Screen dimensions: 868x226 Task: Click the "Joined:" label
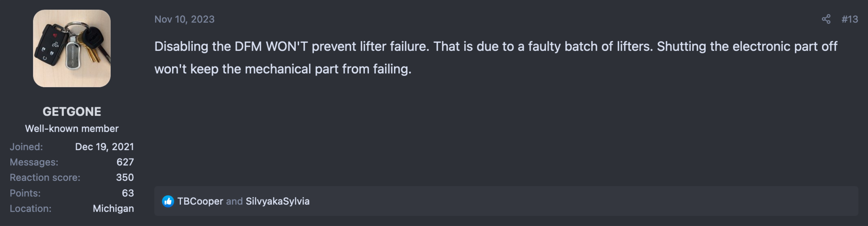[x=26, y=147]
